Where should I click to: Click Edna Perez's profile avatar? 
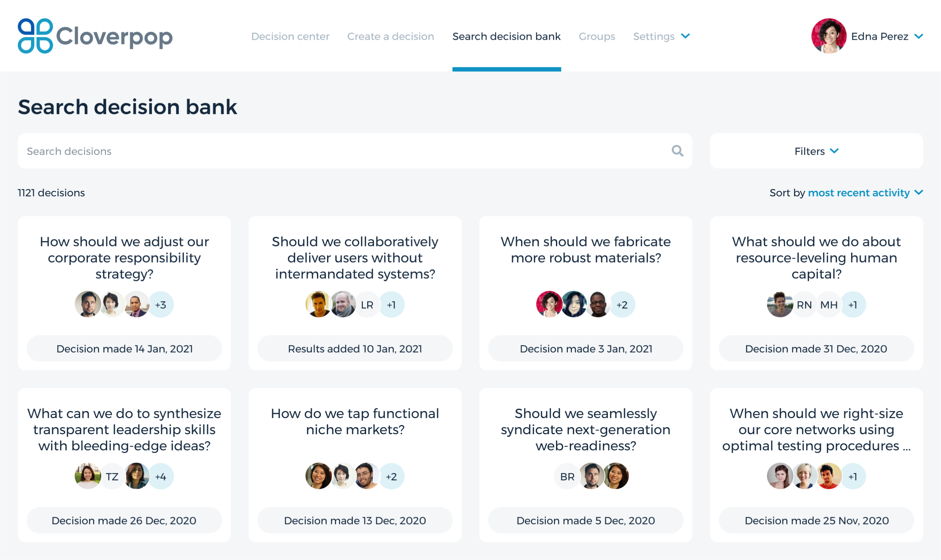click(828, 36)
